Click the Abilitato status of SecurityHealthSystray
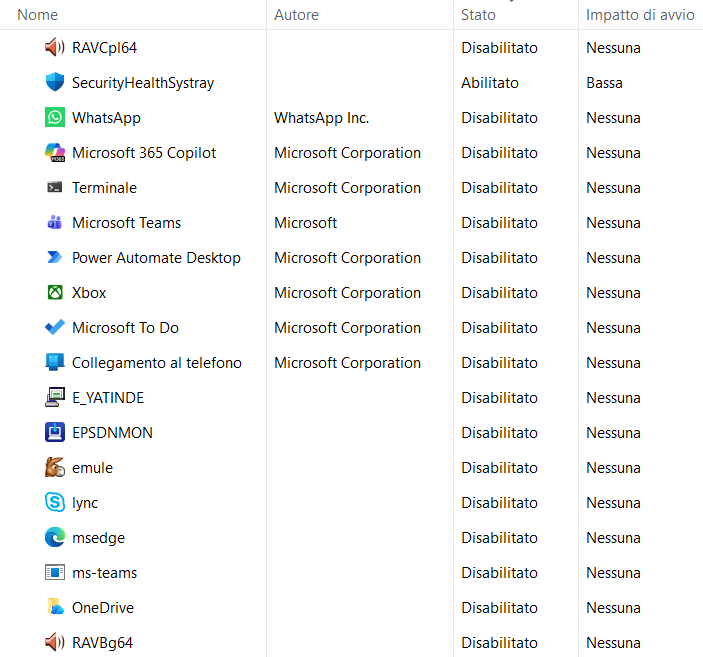This screenshot has height=657, width=703. point(490,83)
